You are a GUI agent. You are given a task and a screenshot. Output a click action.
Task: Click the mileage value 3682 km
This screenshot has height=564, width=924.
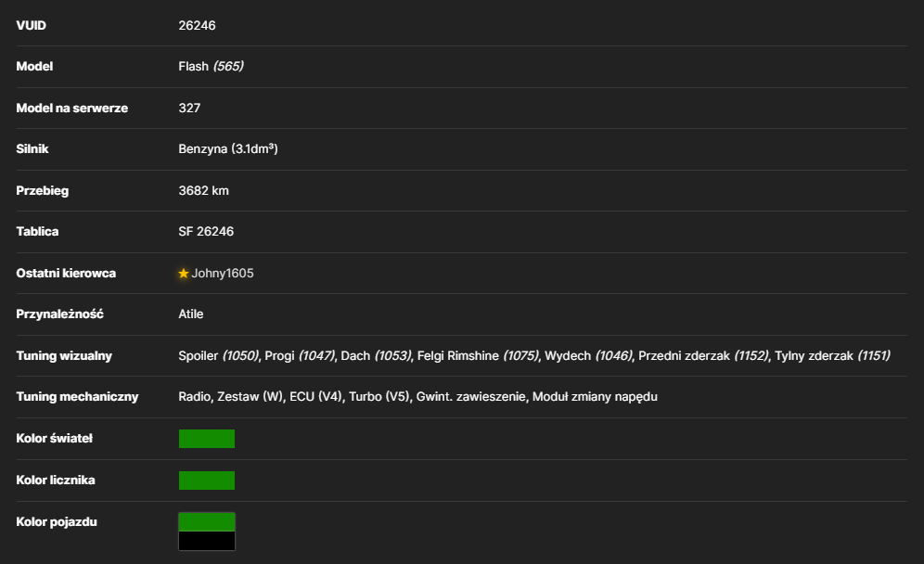204,191
